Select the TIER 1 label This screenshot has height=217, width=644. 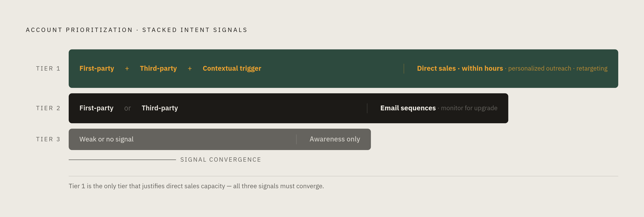pos(48,69)
